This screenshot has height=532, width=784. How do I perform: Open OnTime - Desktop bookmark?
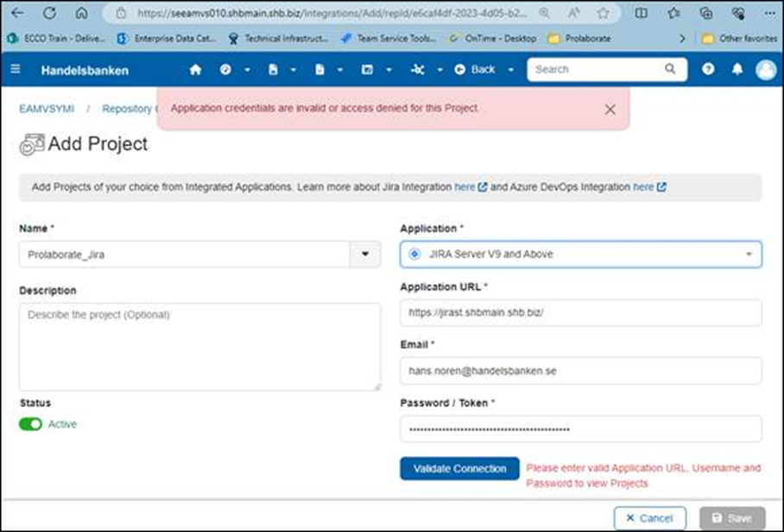point(492,39)
